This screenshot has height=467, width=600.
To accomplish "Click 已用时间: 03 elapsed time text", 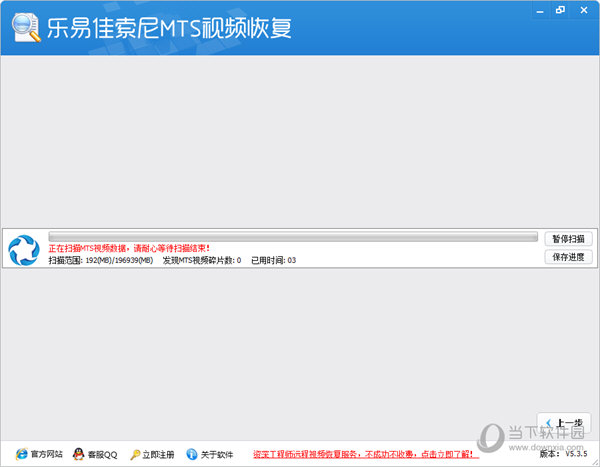I will [x=273, y=260].
